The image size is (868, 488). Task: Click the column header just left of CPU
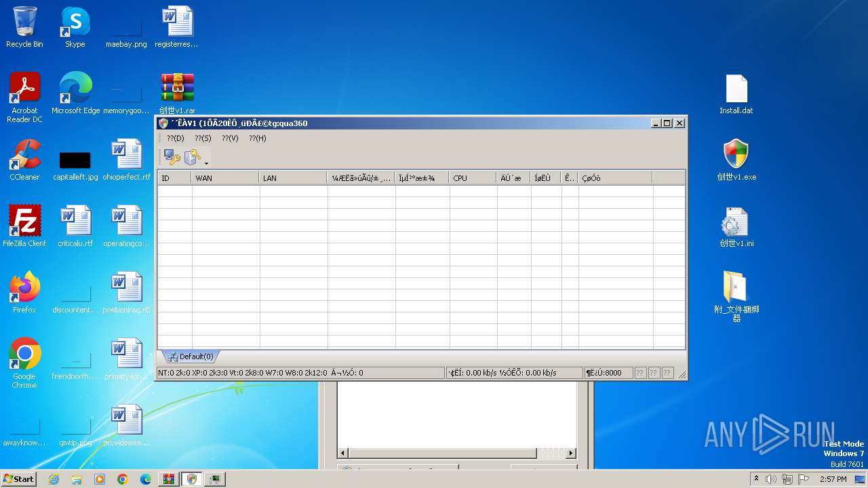[422, 178]
